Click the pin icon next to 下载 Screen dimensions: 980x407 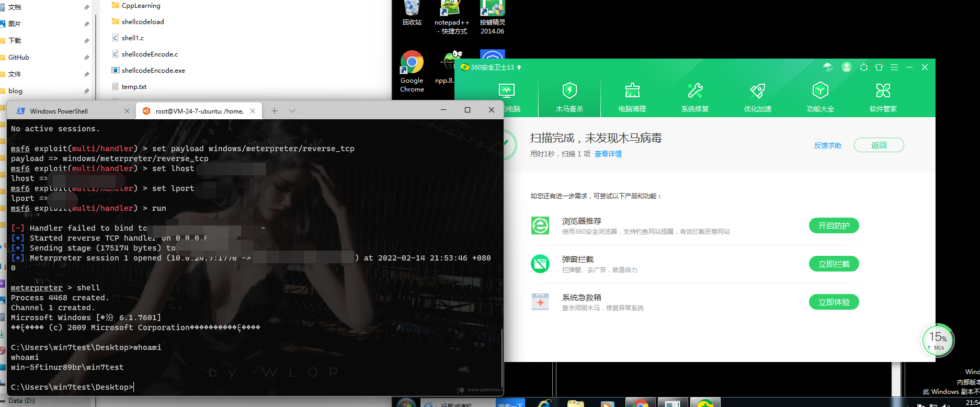click(x=86, y=41)
